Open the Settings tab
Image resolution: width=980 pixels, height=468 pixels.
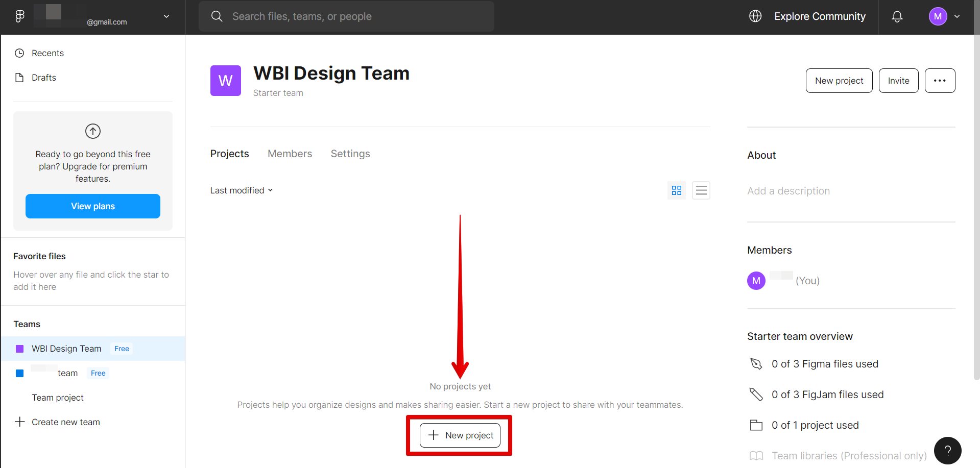tap(350, 154)
